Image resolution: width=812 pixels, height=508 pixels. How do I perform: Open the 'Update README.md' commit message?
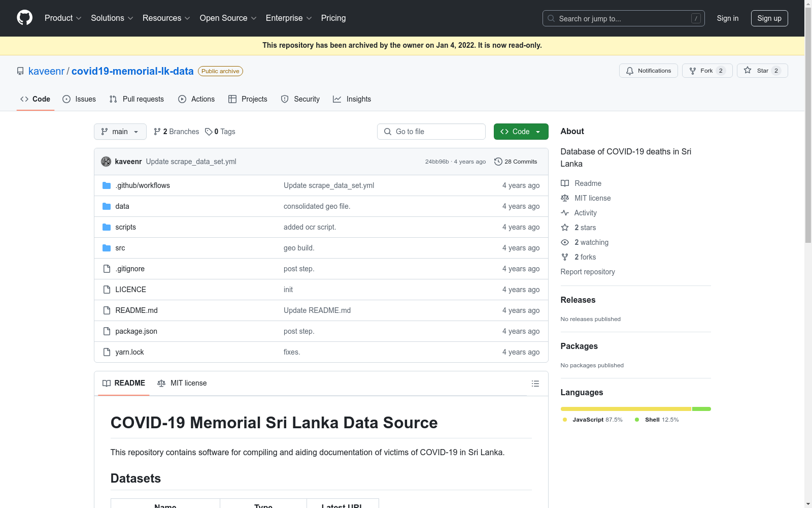tap(317, 310)
